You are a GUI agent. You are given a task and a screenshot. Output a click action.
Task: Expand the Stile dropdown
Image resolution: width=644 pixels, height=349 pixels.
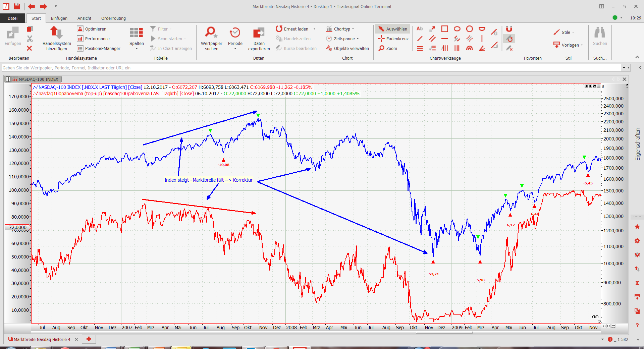coord(564,32)
